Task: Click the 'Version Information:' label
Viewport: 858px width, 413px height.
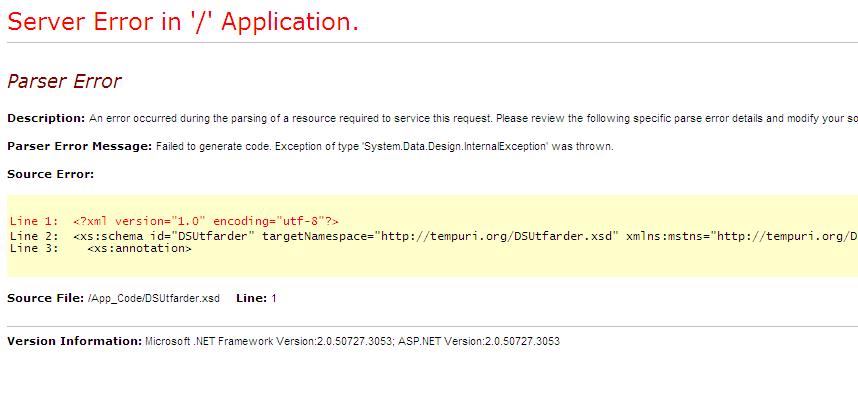Action: point(74,341)
